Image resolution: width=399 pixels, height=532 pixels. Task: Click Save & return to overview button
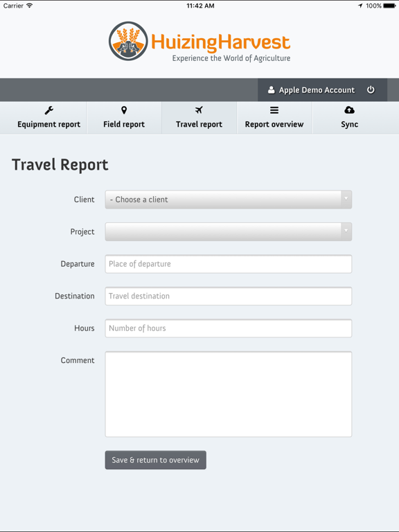(x=155, y=460)
